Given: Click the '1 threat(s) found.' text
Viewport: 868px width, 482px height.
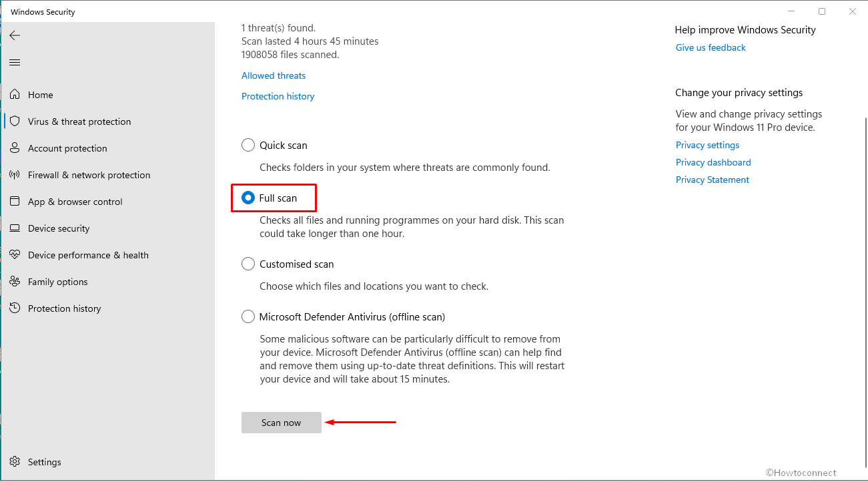Looking at the screenshot, I should (278, 28).
